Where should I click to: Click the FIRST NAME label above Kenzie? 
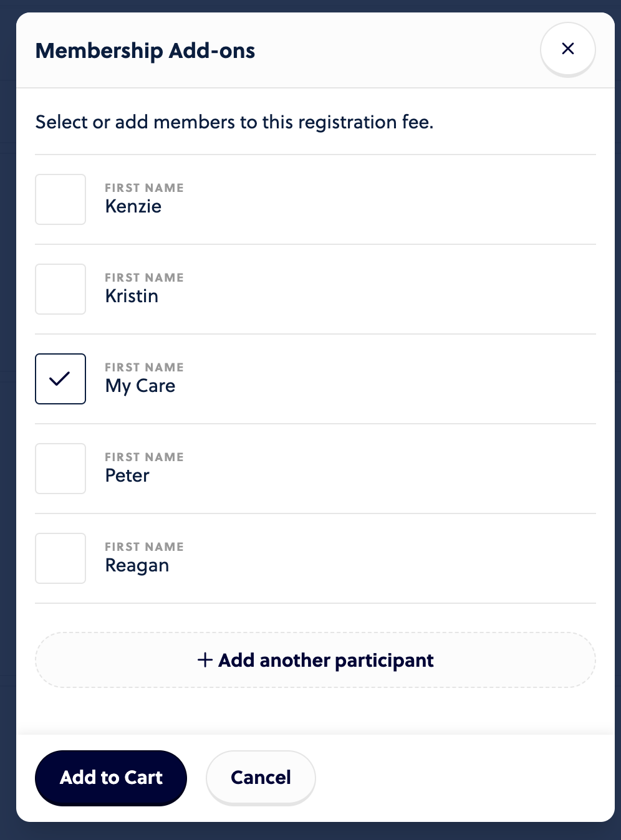[x=144, y=188]
